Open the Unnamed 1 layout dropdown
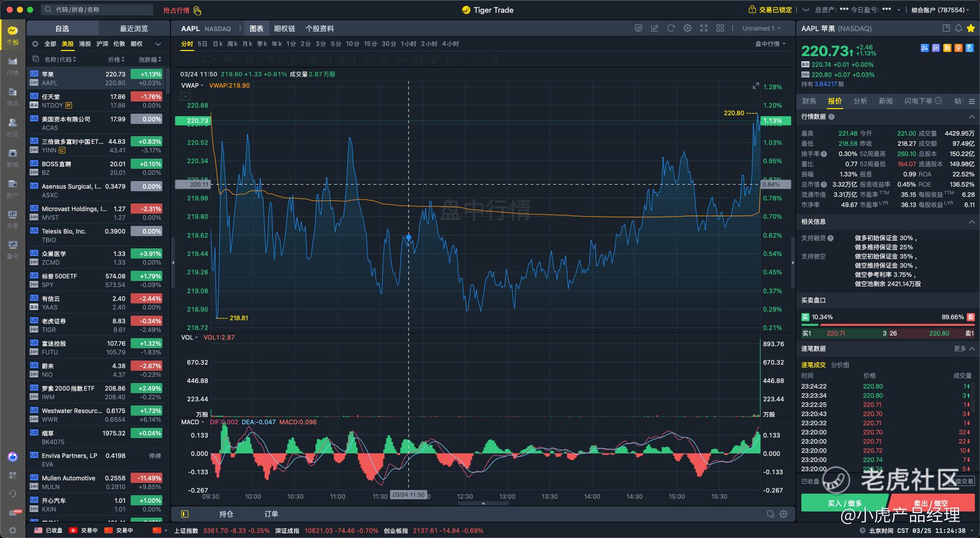Image resolution: width=980 pixels, height=538 pixels. tap(761, 29)
